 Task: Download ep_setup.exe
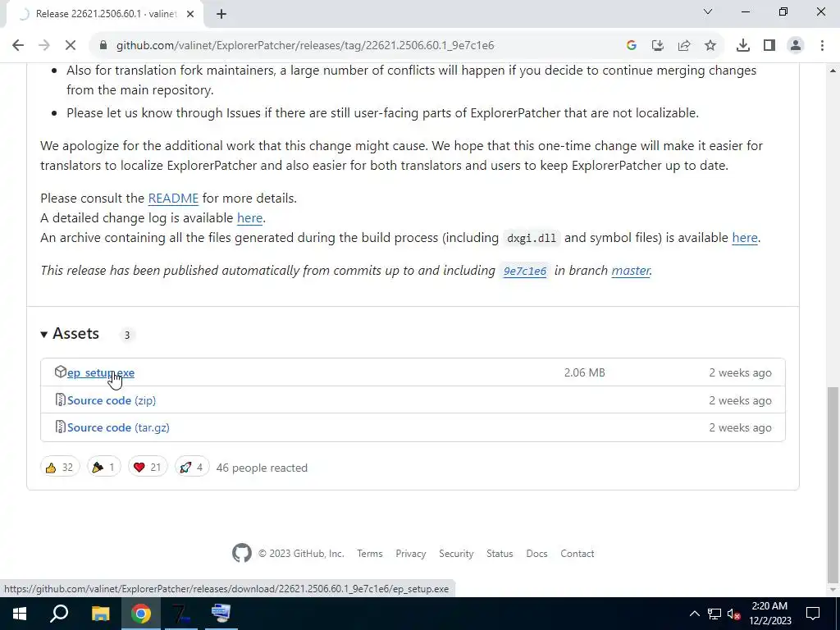click(101, 373)
